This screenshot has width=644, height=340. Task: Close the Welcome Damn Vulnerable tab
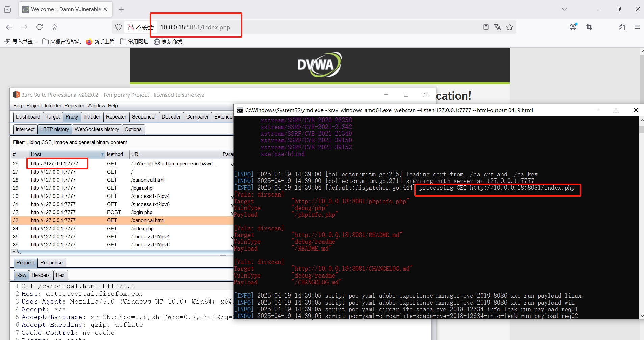[x=105, y=9]
